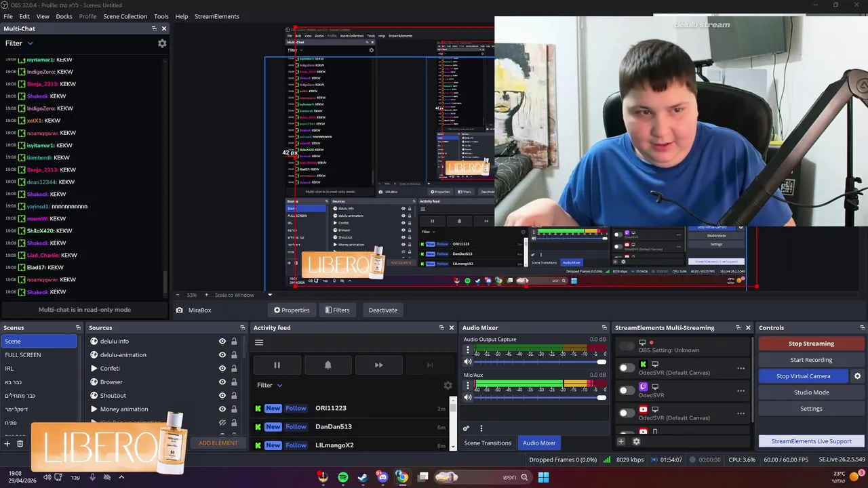Viewport: 868px width, 488px height.
Task: Select the FULL SCREEN scene
Action: (39, 354)
